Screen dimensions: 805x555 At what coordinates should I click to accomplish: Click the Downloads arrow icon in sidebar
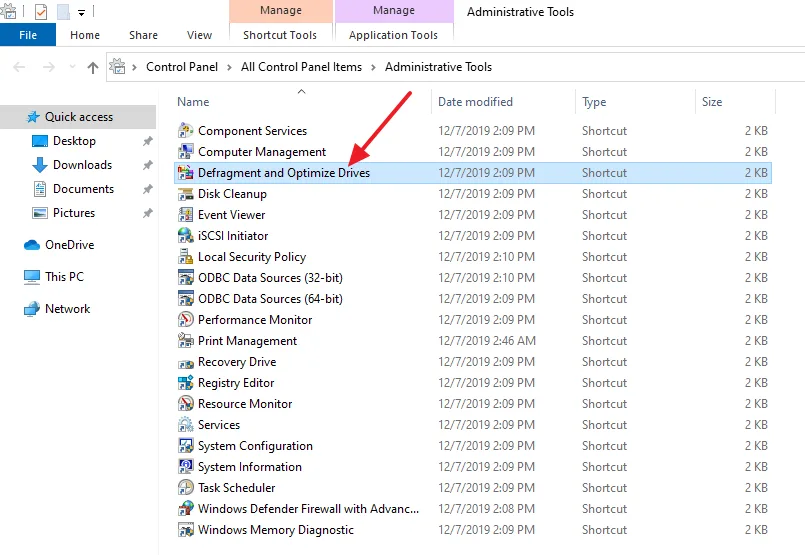pos(40,165)
